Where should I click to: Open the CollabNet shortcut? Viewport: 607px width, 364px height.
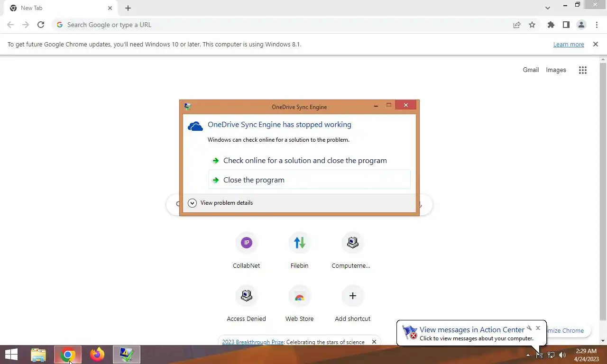point(246,251)
